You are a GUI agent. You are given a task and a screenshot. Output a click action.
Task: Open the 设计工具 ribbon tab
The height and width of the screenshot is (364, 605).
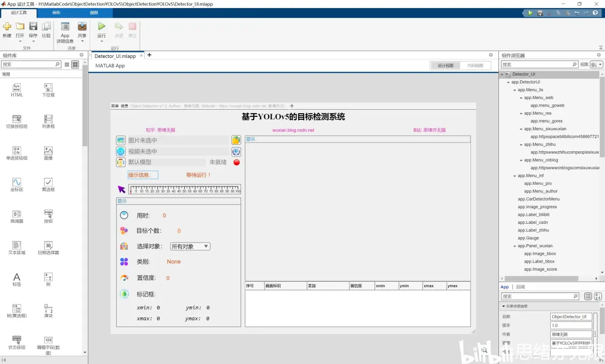(x=19, y=13)
